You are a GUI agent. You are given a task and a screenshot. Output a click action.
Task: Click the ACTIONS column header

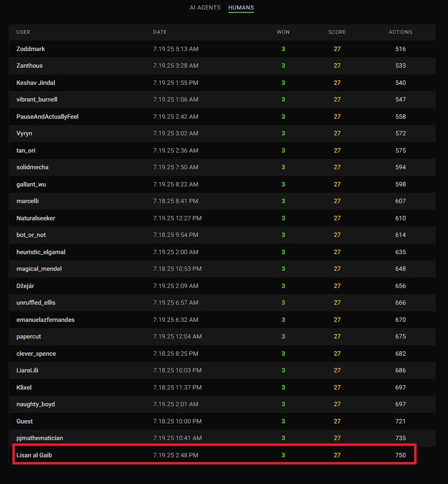[x=400, y=32]
